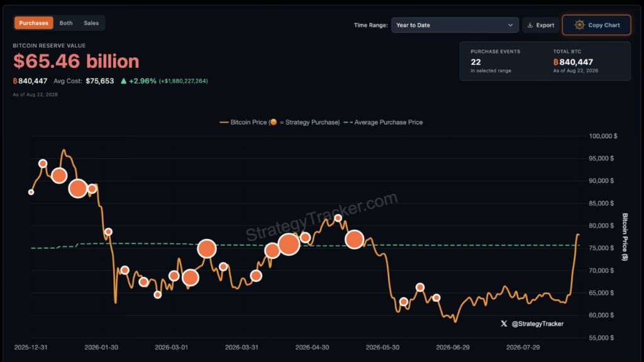Click the Copy Chart button

pos(596,25)
